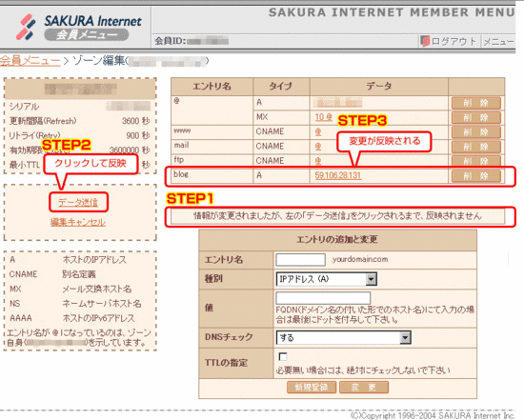
Task: Toggle the TTLの指定 checkbox
Action: (283, 356)
